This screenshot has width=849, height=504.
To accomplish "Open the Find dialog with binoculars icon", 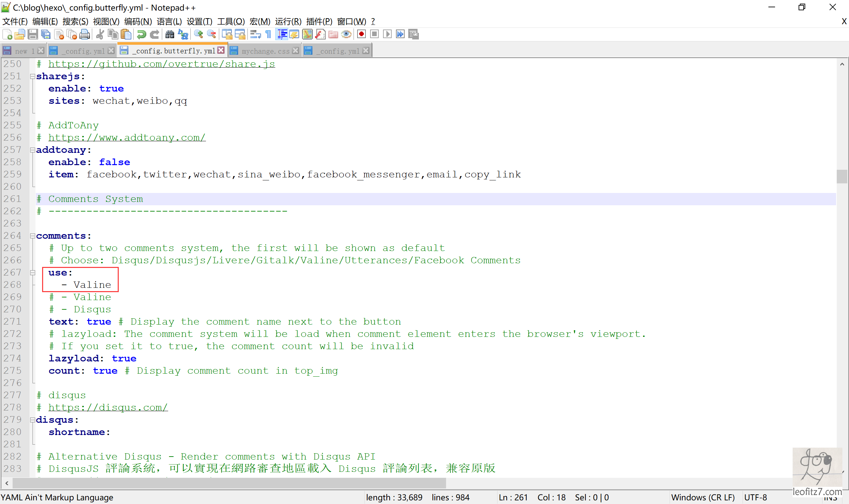I will pyautogui.click(x=170, y=34).
